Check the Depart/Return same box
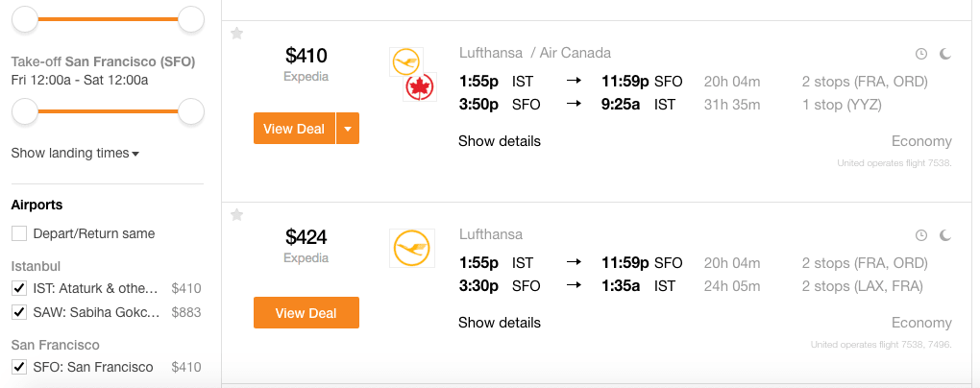The image size is (980, 388). coord(19,233)
